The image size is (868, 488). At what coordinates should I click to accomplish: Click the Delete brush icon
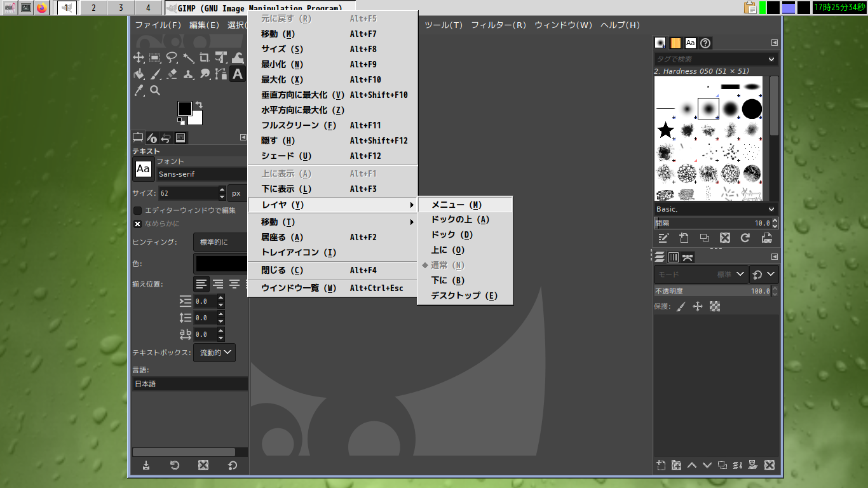click(x=725, y=238)
